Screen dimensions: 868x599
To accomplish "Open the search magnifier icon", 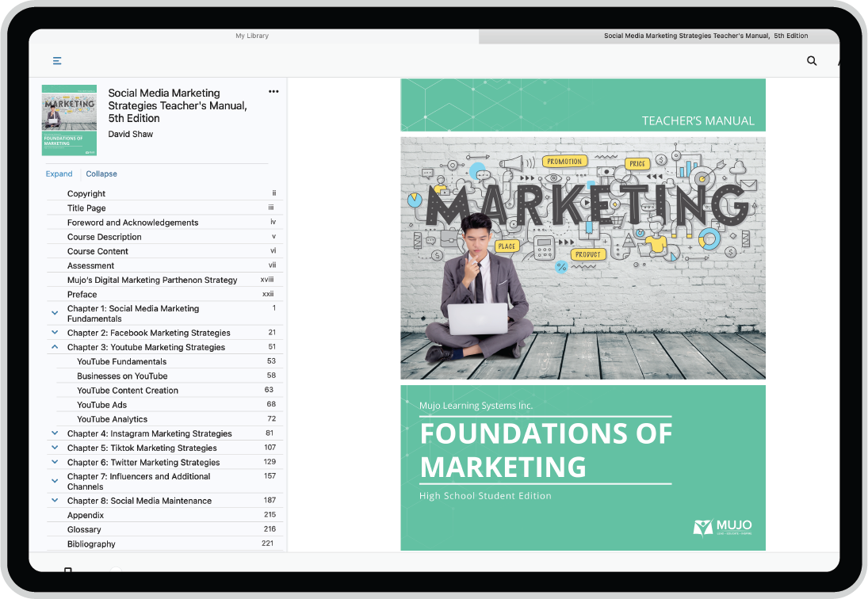I will pos(812,61).
